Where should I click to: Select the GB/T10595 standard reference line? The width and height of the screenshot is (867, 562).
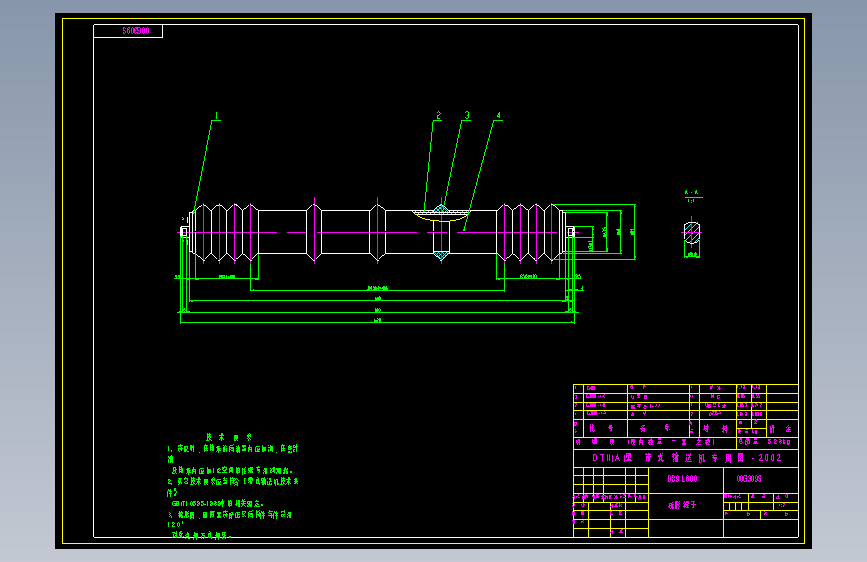click(218, 503)
